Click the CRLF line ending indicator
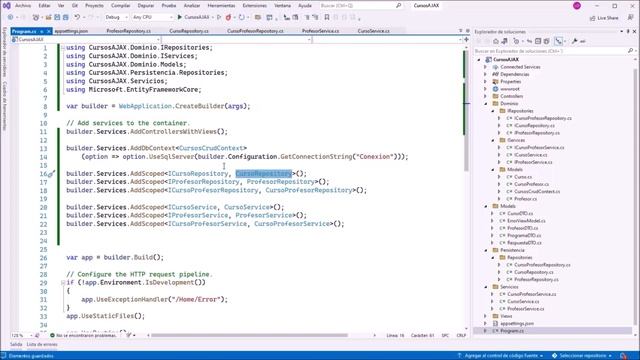This screenshot has width=640, height=360. 461,336
